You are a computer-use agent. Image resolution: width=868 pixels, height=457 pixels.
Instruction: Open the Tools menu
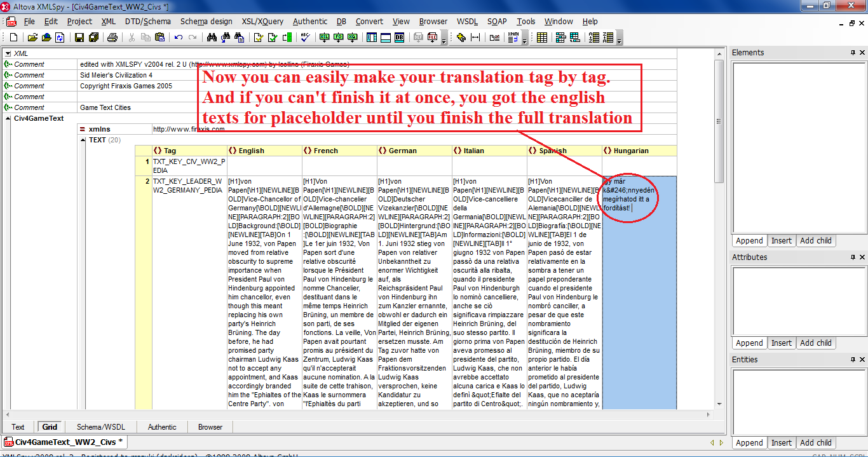(x=526, y=22)
